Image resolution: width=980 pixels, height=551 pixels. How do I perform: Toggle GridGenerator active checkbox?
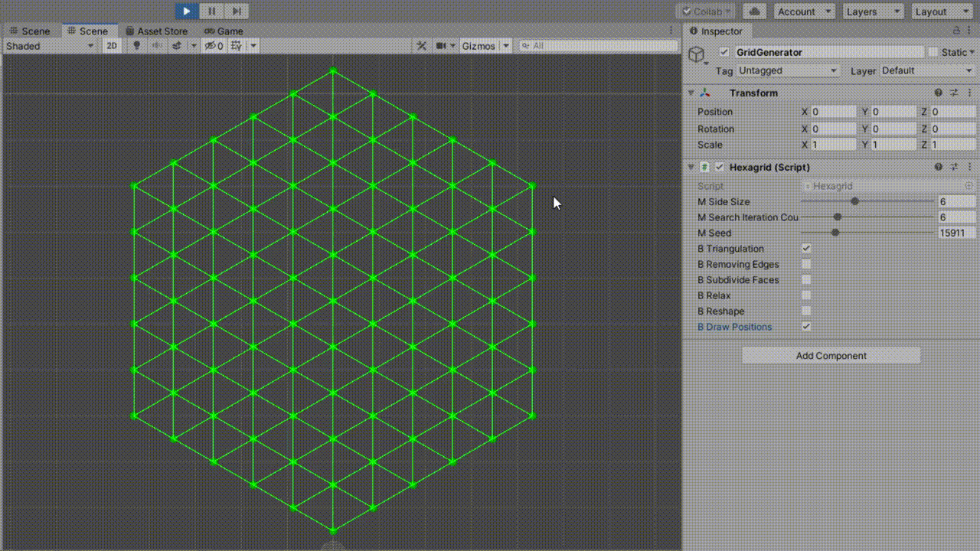pos(724,52)
